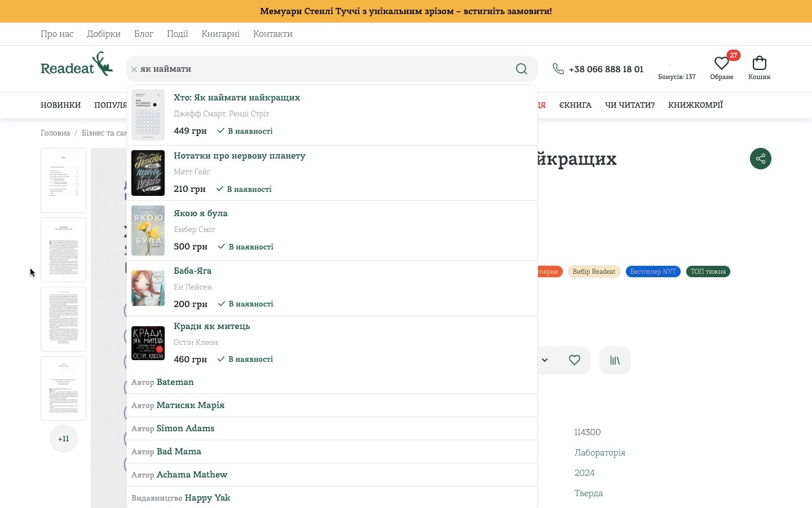Screen dimensions: 812x508
Task: Show more previews with +11 button
Action: pos(64,439)
